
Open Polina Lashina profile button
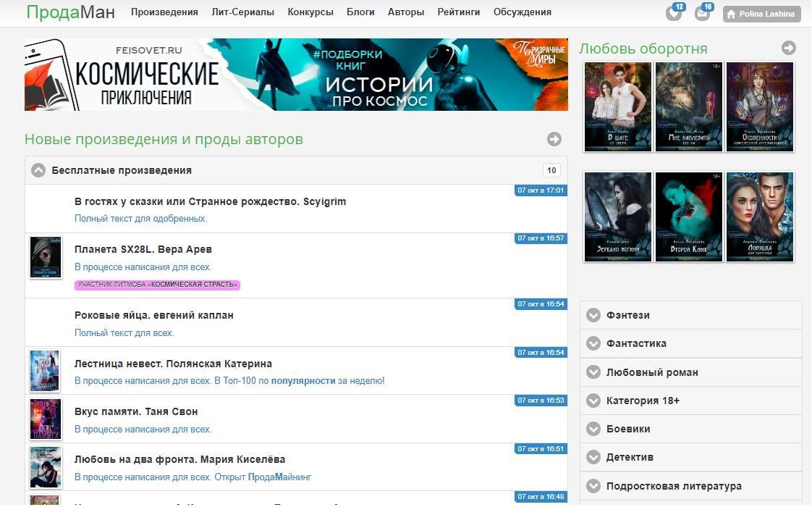tap(761, 14)
